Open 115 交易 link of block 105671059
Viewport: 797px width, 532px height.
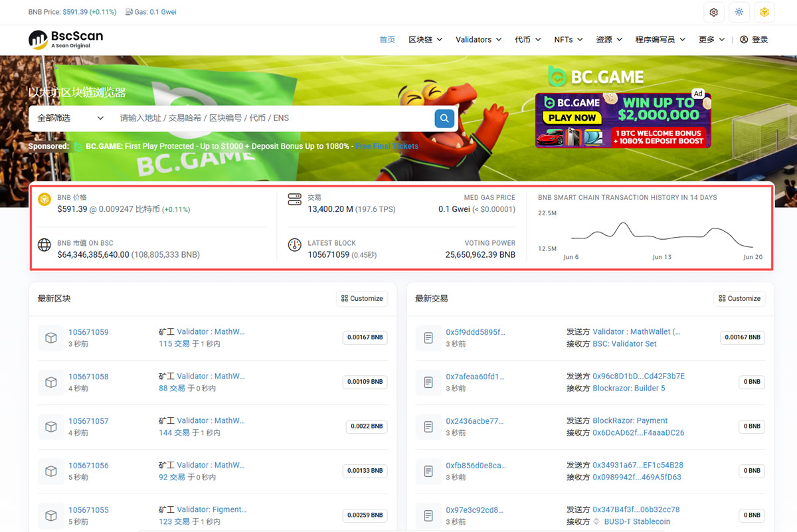tap(174, 344)
